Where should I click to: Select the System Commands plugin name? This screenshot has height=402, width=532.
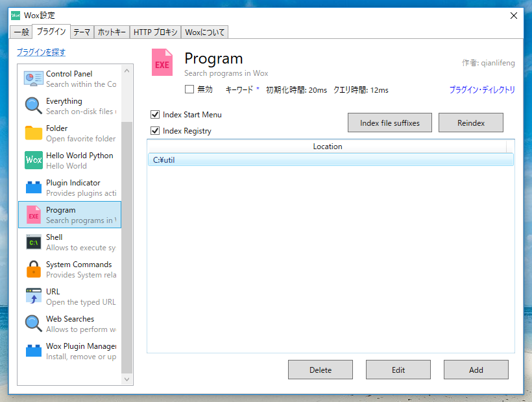[79, 265]
